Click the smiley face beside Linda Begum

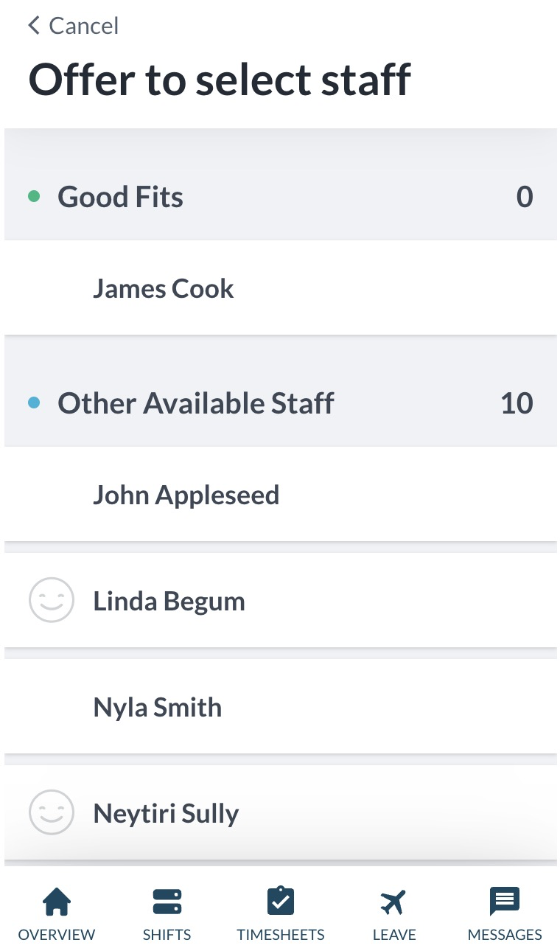pos(52,601)
